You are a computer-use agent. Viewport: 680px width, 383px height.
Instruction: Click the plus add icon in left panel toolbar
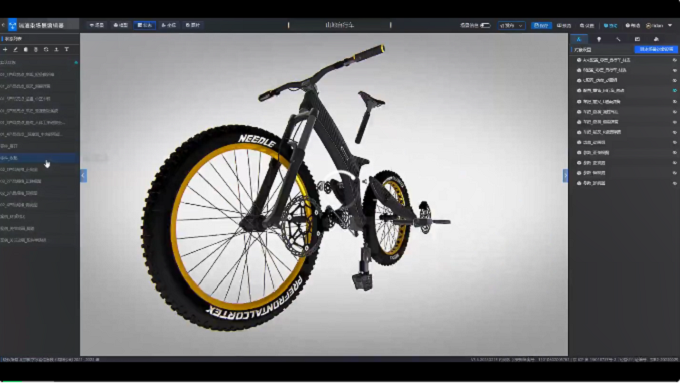coord(5,49)
